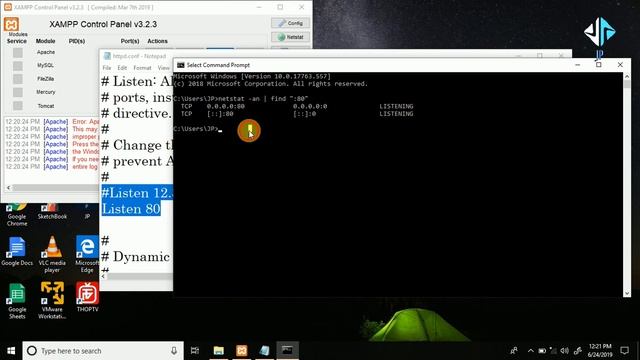Click Notepad horizontal scrollbar left arrow
The image size is (640, 360).
click(x=104, y=276)
